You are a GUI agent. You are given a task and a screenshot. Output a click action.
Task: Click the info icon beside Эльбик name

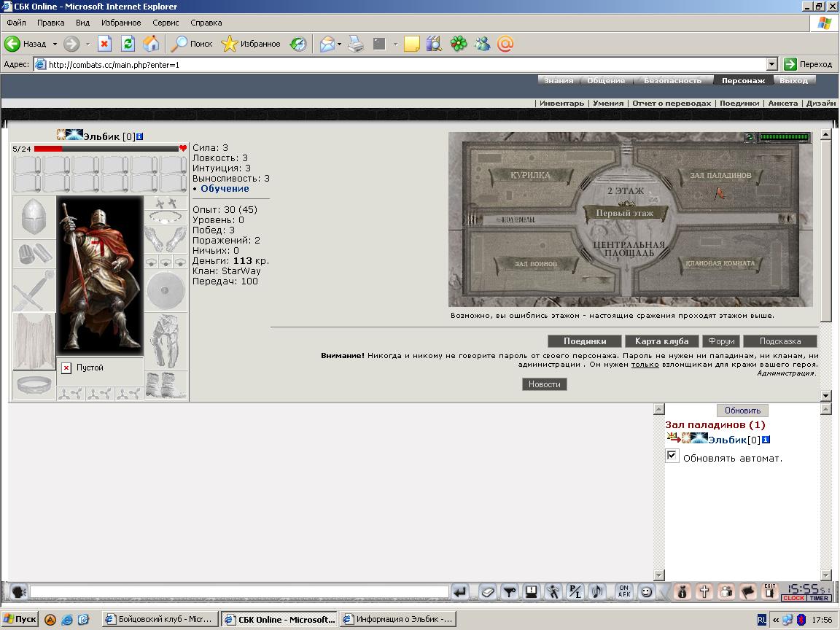click(x=140, y=136)
